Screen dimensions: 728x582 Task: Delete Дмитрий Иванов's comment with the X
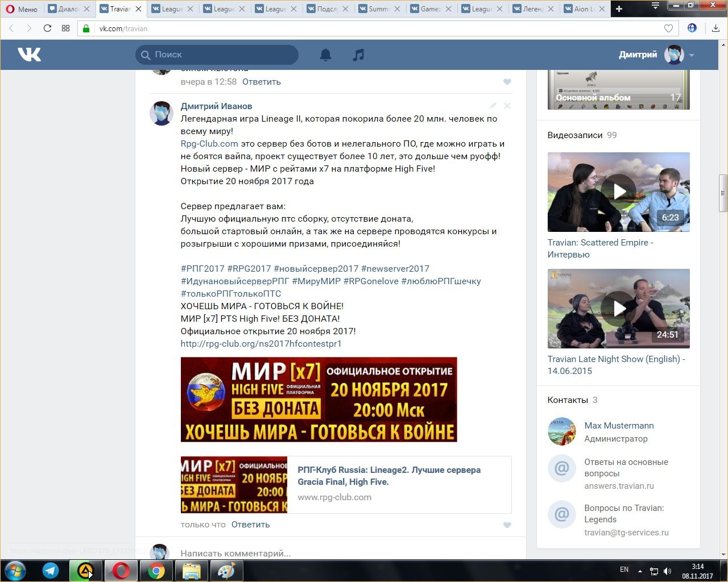click(507, 106)
